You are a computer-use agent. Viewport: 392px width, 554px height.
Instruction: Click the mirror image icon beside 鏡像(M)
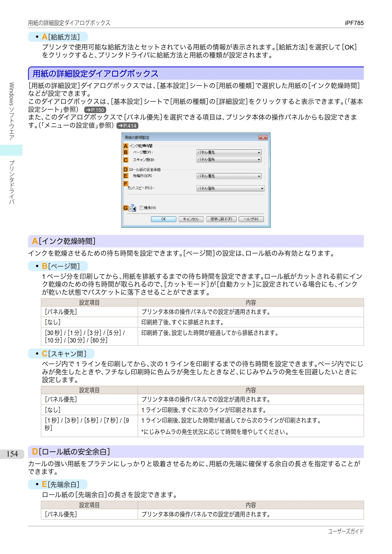132,208
